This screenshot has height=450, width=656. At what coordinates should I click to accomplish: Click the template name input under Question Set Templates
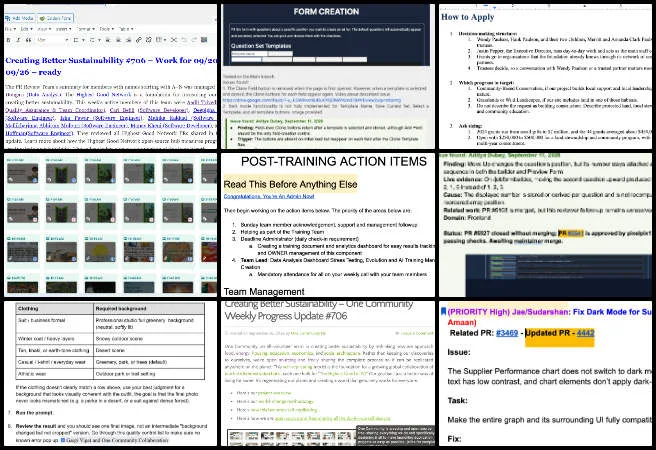tap(249, 54)
